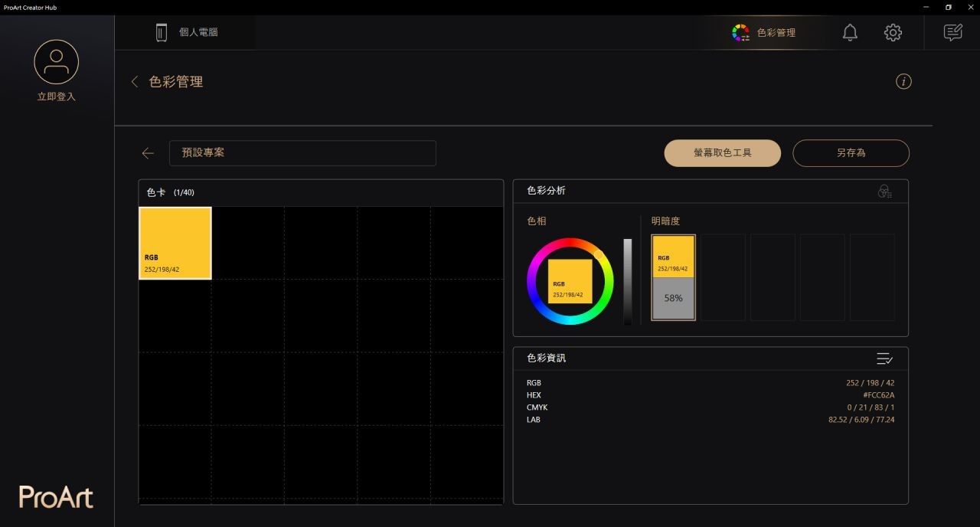
Task: Click the user profile login icon
Action: coord(56,63)
